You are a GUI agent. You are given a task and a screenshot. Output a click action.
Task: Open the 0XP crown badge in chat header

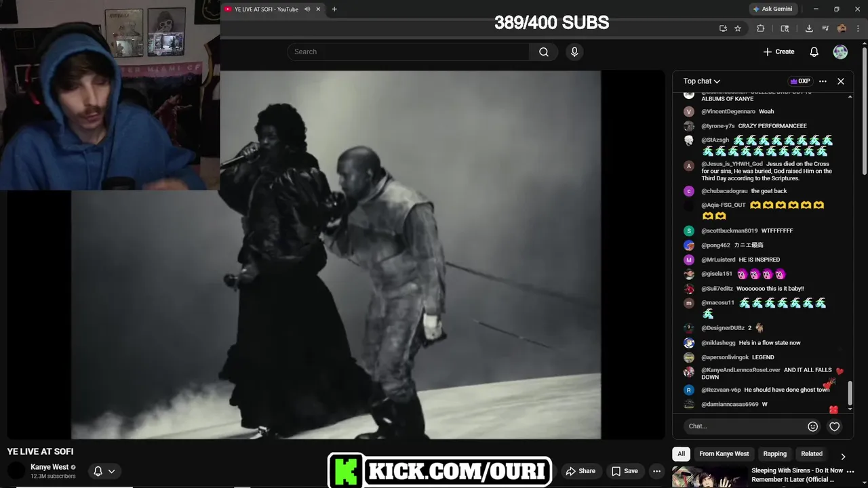[x=800, y=81]
